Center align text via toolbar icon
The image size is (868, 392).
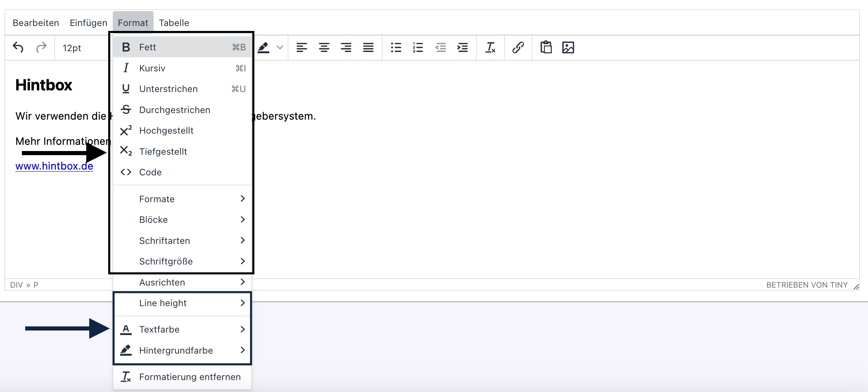click(324, 47)
